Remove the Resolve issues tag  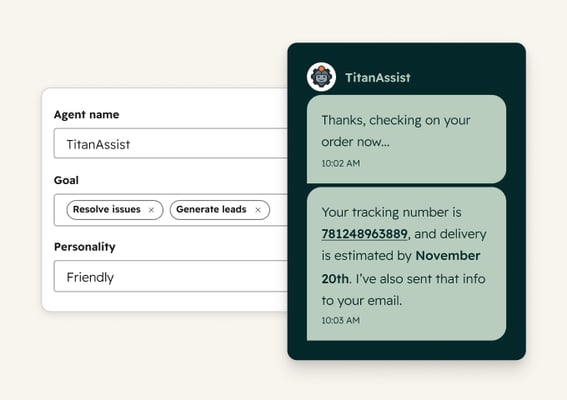pos(151,210)
